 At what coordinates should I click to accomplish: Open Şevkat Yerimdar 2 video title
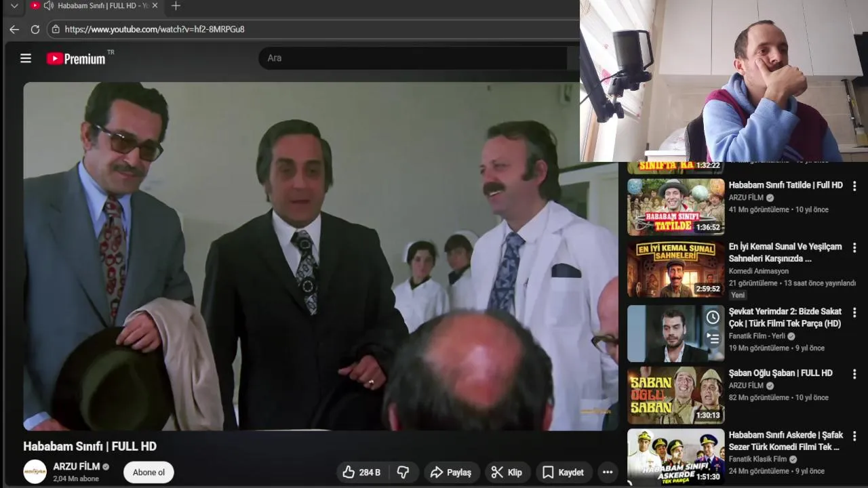(785, 317)
